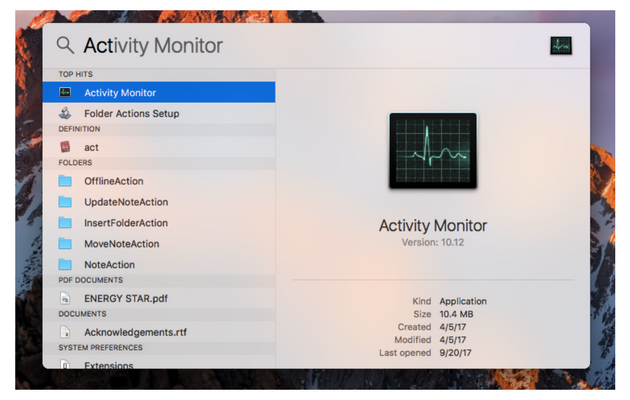
Task: Click the Acknowledgements.rtf document icon
Action: pos(65,332)
